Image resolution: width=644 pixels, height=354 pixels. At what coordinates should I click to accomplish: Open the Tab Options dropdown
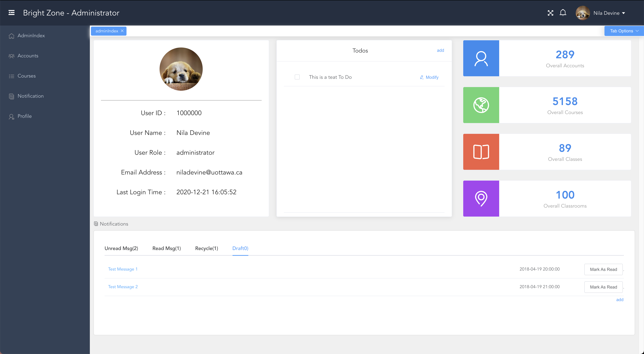pos(624,31)
